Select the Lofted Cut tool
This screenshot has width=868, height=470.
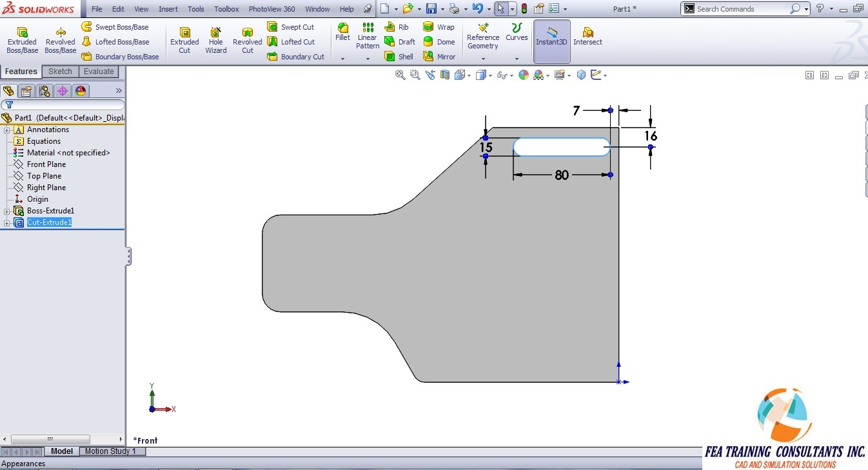click(291, 42)
